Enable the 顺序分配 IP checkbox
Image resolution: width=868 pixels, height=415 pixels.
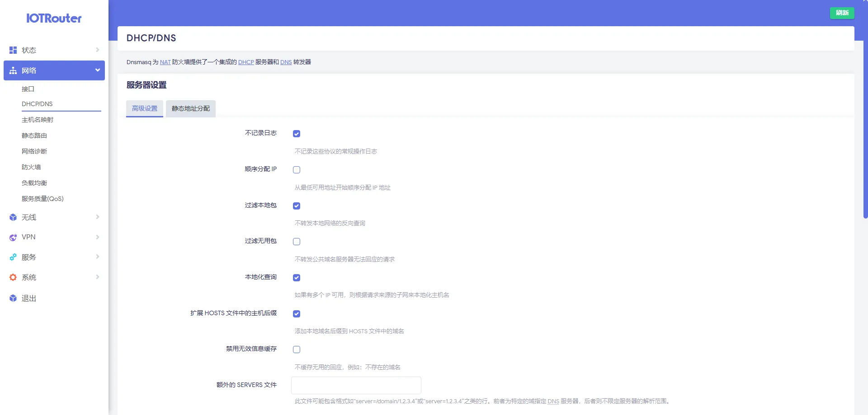297,170
